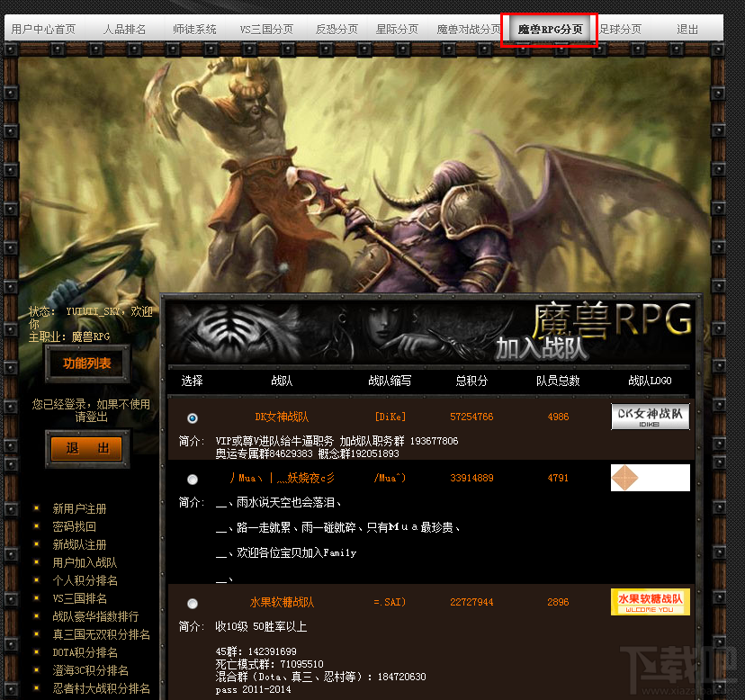Image resolution: width=745 pixels, height=700 pixels.
Task: Click 退出 in the top navigation
Action: [x=687, y=30]
